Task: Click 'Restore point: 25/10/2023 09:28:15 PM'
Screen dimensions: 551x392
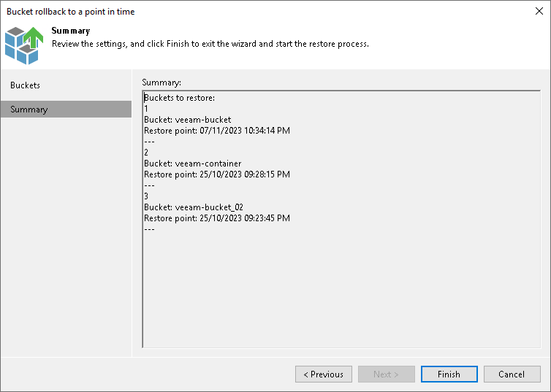Action: (x=217, y=174)
